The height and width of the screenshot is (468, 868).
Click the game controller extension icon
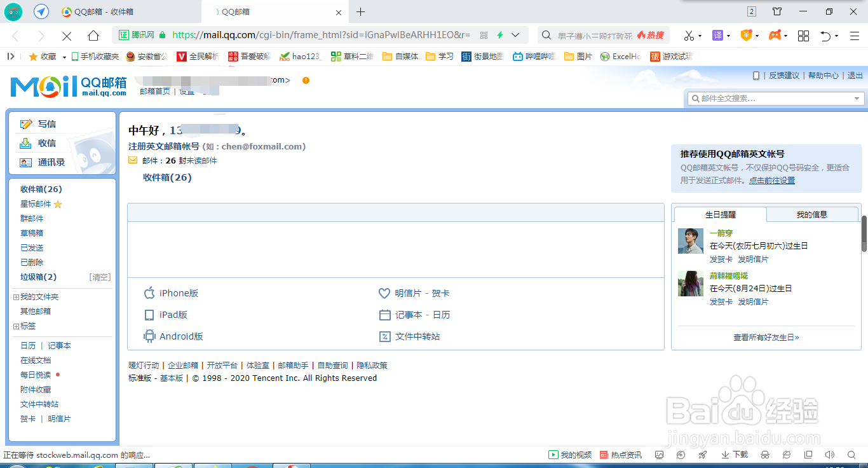click(775, 36)
